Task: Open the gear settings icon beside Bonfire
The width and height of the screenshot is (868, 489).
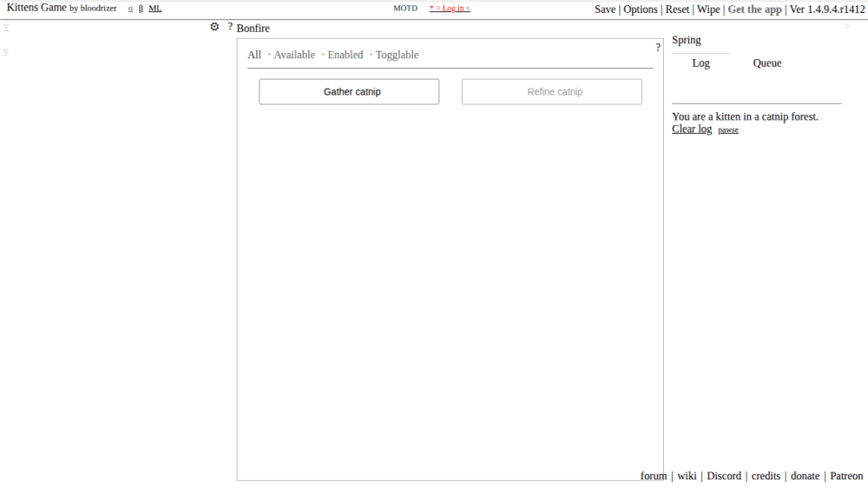Action: click(214, 27)
